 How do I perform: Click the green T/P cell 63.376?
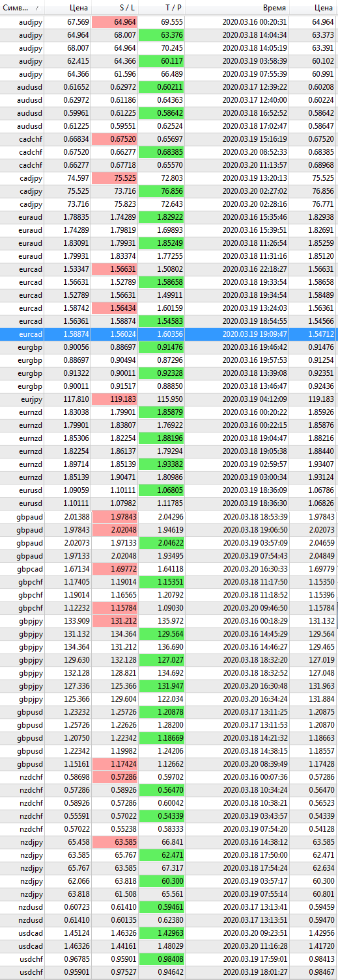162,35
